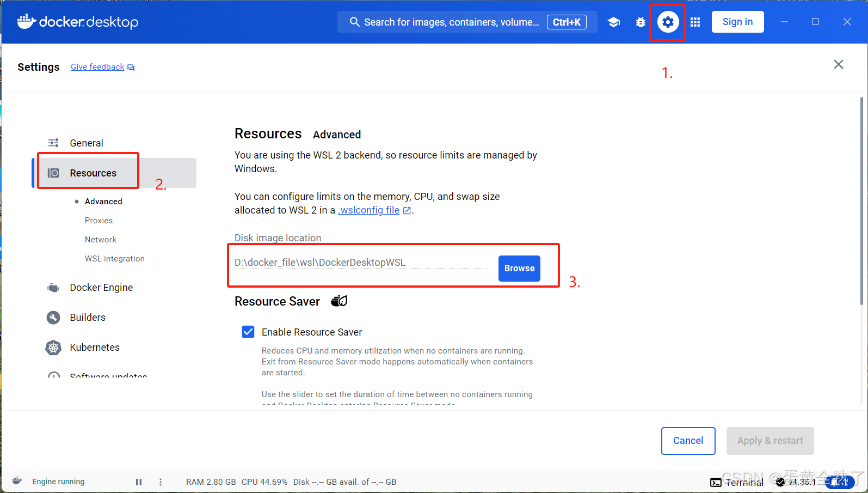Click the status bar whale icon
This screenshot has height=493, width=868.
(x=17, y=481)
